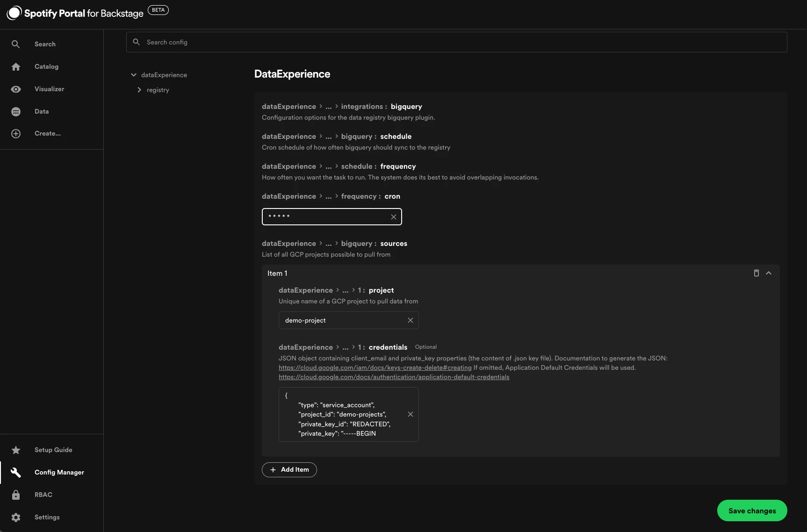
Task: Click the Create plus-circle icon
Action: 16,133
